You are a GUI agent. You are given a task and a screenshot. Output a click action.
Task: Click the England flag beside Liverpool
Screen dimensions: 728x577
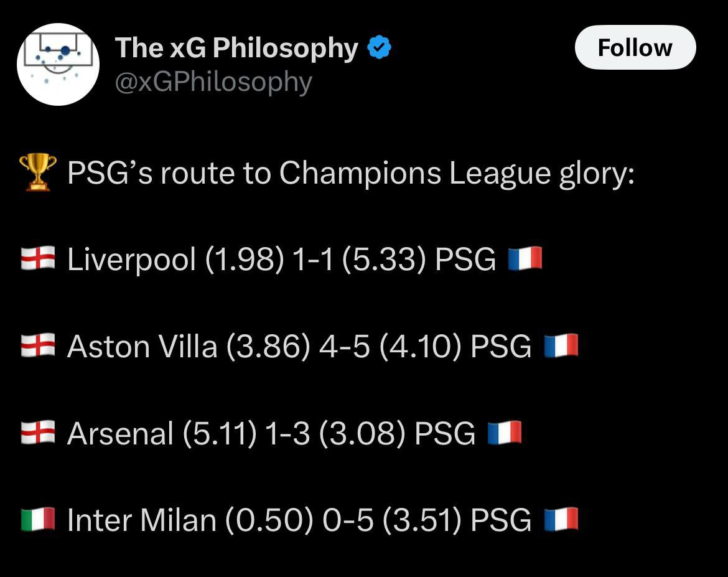point(38,258)
